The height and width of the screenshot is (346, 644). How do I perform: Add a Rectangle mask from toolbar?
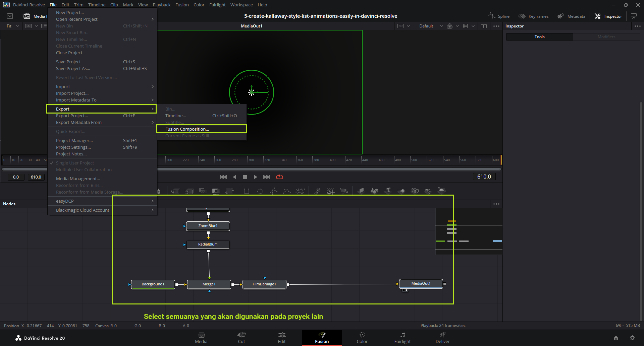[x=247, y=191]
